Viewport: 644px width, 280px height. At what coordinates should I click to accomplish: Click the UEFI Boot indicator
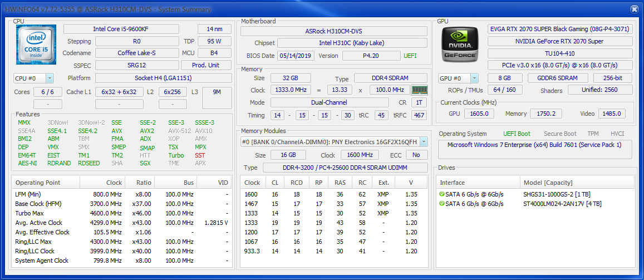(x=517, y=134)
